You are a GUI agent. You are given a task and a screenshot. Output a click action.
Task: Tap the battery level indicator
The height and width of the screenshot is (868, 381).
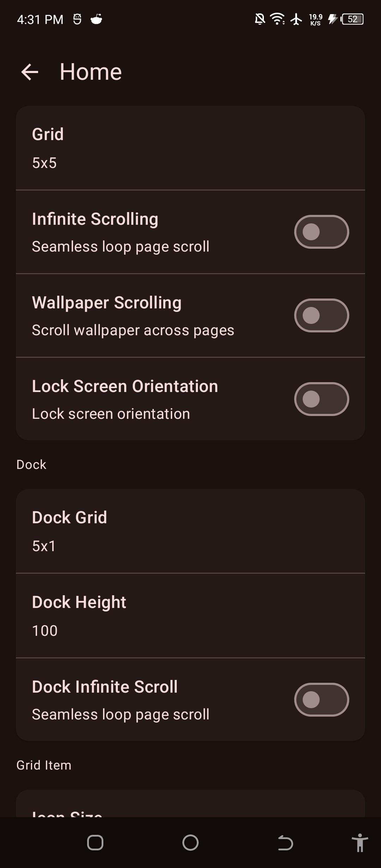tap(352, 19)
